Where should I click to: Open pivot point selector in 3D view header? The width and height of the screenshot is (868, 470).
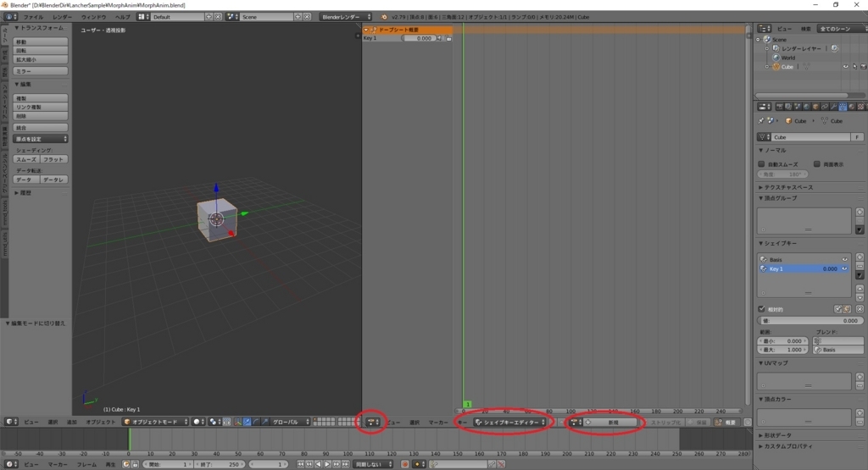(x=214, y=422)
